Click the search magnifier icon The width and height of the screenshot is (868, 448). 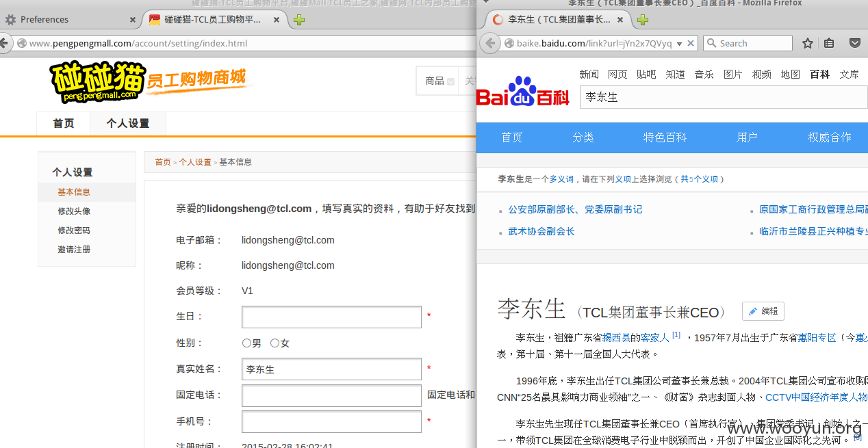711,43
